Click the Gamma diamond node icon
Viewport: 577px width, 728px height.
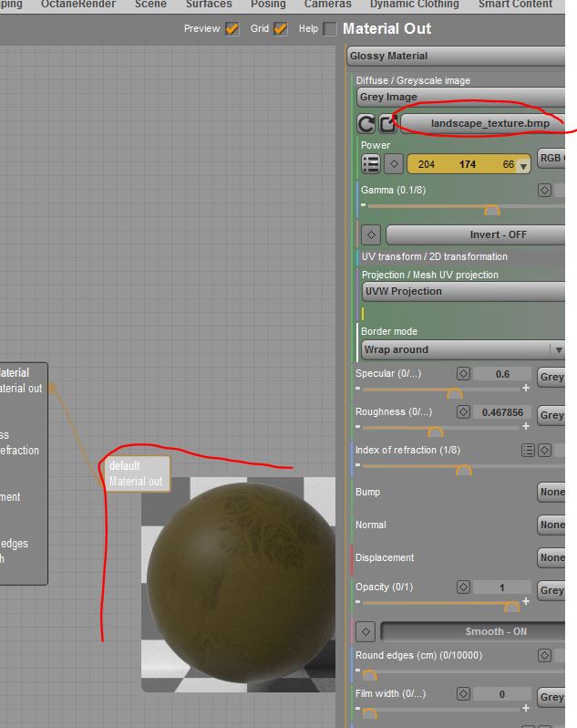click(x=544, y=190)
